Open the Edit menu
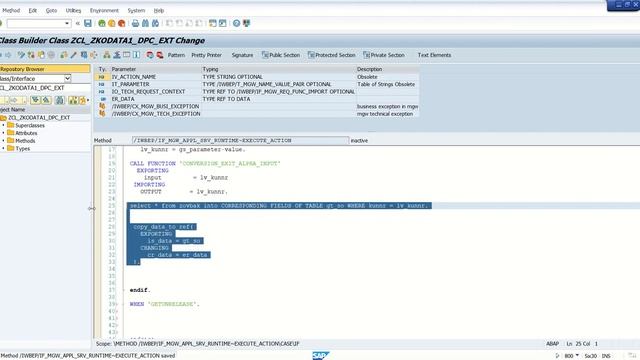Viewport: 640px width, 360px height. click(33, 10)
